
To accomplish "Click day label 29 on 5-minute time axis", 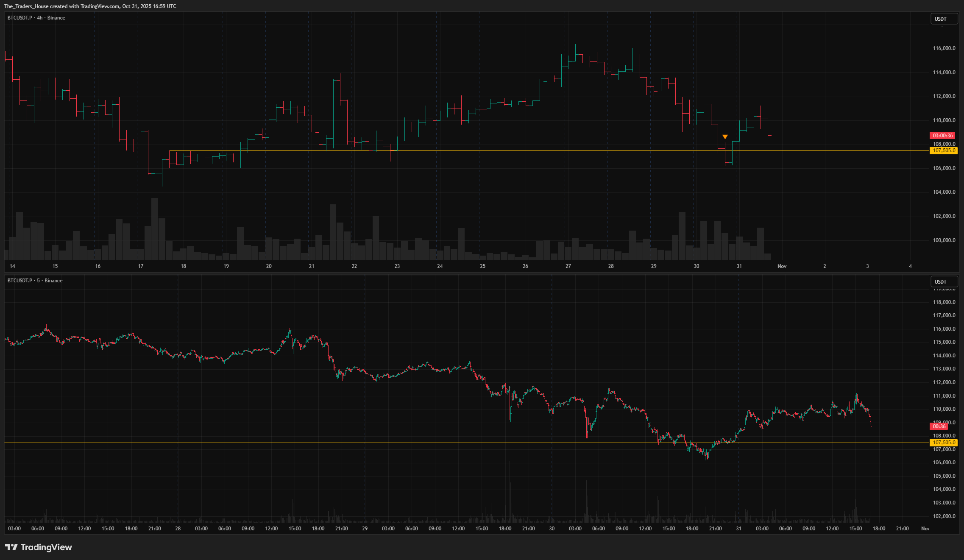I will click(365, 529).
